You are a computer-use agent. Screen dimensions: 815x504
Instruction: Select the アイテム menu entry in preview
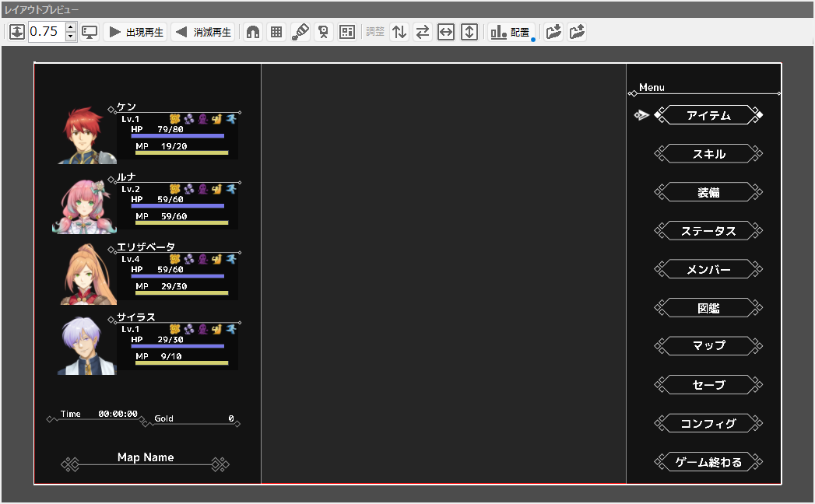(x=708, y=115)
